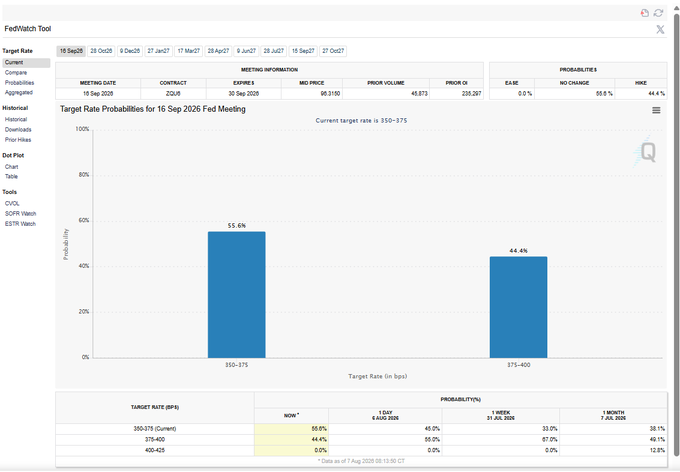Select the 27 Oct27 meeting tab
The height and width of the screenshot is (472, 680).
point(333,51)
